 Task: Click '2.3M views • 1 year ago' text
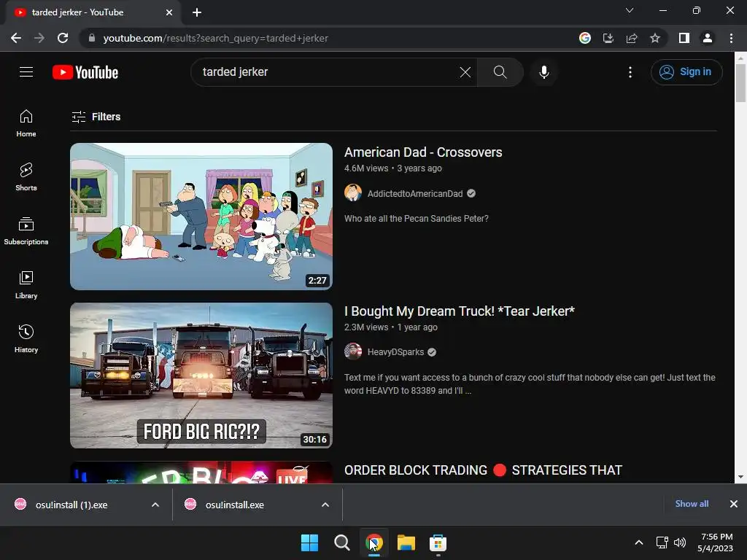click(x=391, y=327)
